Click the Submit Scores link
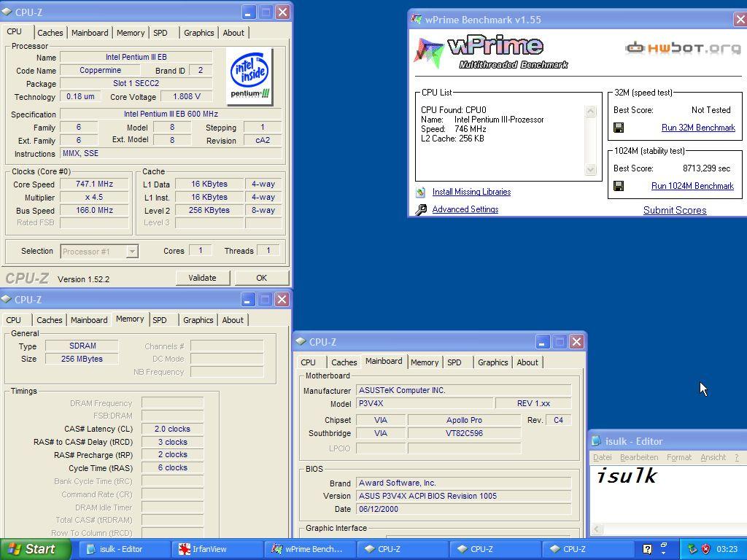747x560 pixels. [675, 210]
